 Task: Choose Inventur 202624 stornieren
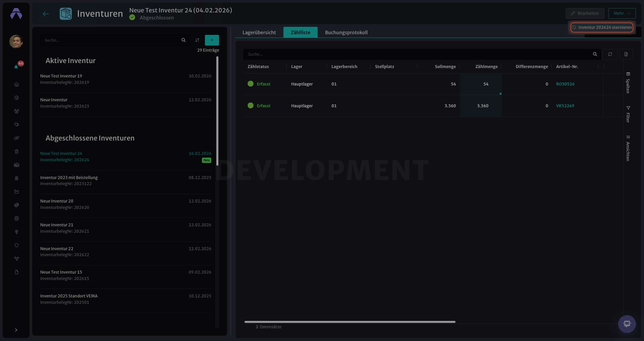(602, 27)
